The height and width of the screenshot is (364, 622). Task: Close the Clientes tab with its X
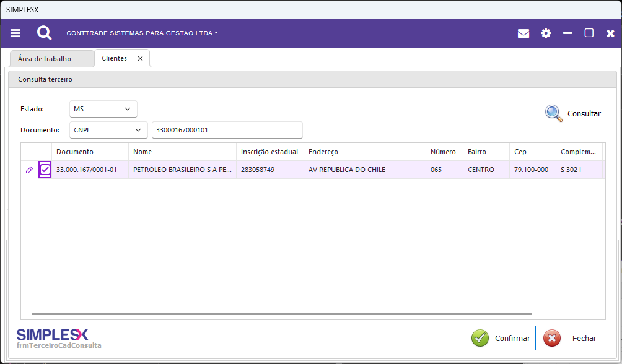click(140, 58)
